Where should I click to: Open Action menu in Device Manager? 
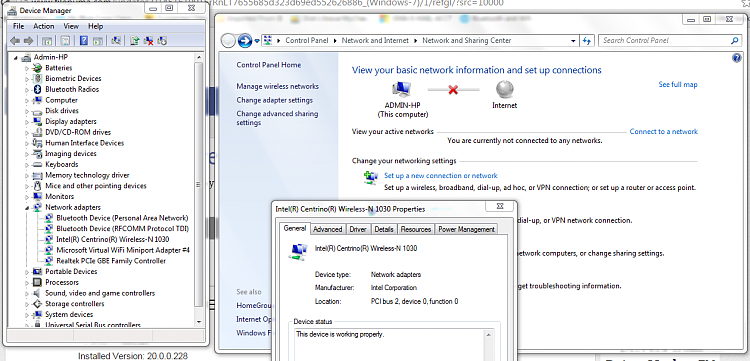[44, 26]
